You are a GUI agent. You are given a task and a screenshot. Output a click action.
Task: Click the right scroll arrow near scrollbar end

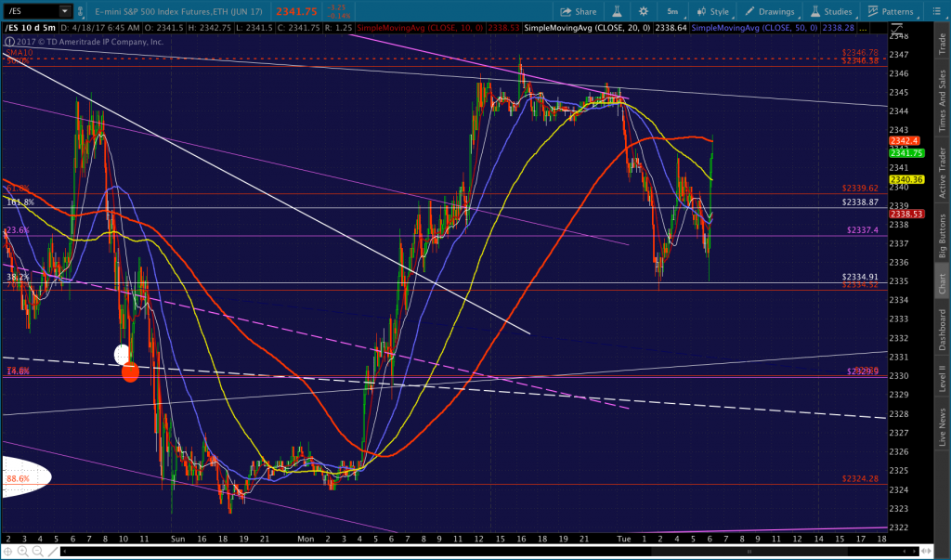tap(915, 552)
